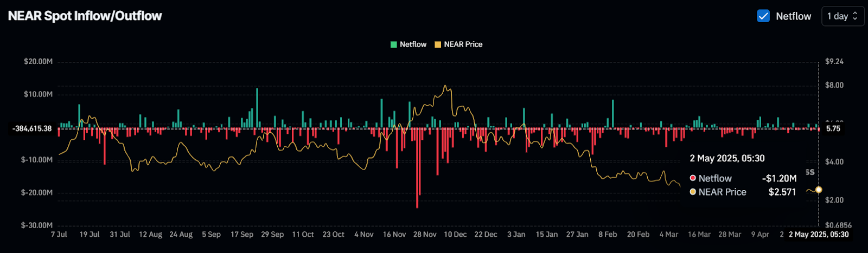Image resolution: width=868 pixels, height=253 pixels.
Task: Click the $-30.00M y-axis label
Action: click(x=37, y=225)
